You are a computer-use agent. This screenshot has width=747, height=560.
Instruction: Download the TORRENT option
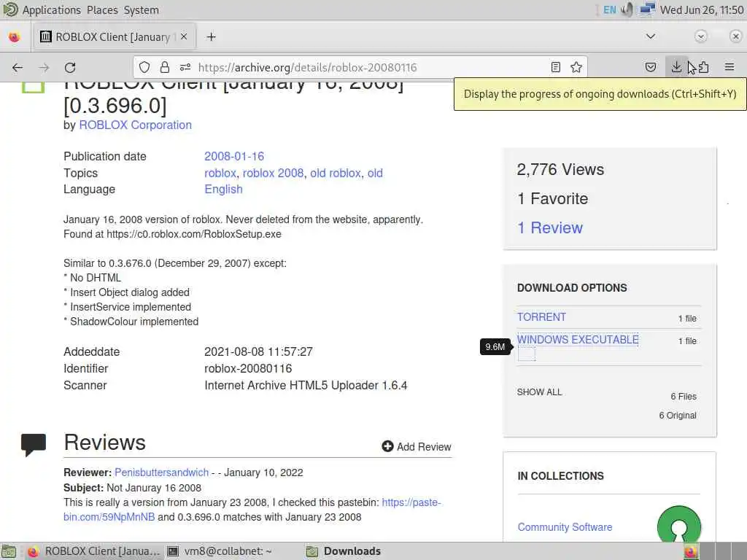542,317
